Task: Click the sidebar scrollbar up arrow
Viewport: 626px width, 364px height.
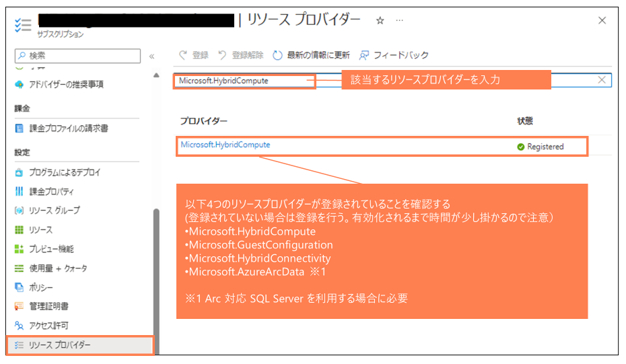Action: 156,75
